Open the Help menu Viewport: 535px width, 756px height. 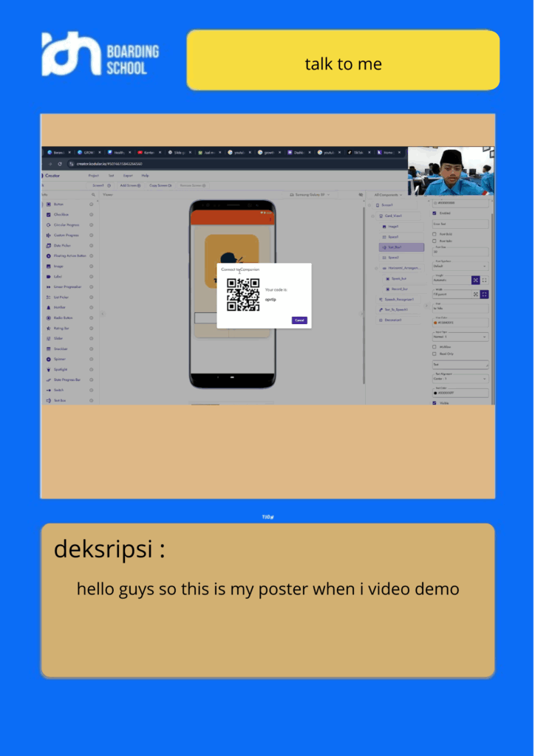[145, 176]
